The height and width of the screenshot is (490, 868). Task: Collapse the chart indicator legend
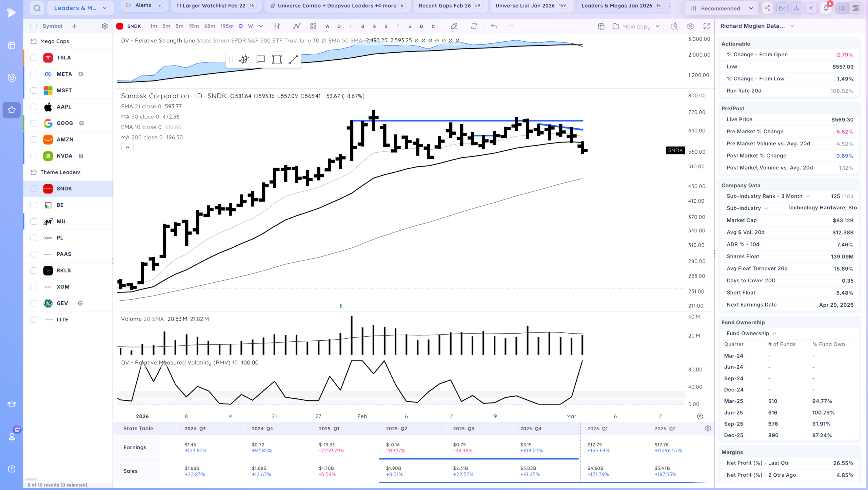tap(127, 147)
